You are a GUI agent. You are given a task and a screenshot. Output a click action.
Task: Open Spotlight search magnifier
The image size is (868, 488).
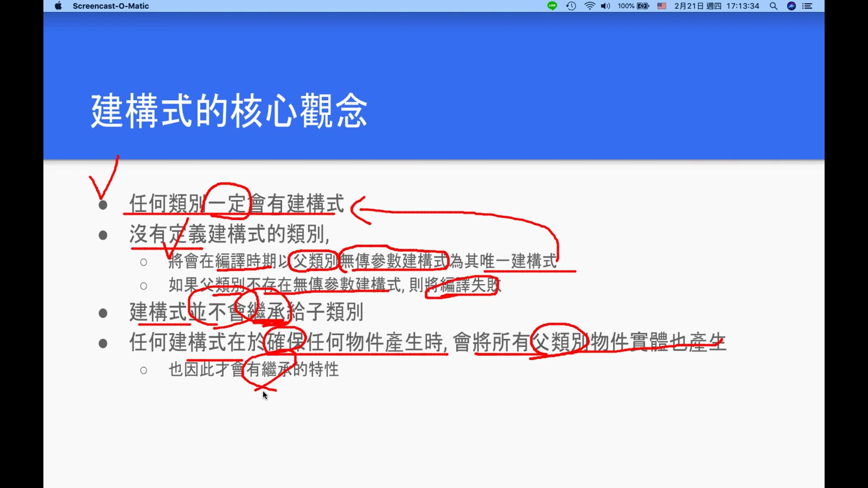tap(774, 6)
